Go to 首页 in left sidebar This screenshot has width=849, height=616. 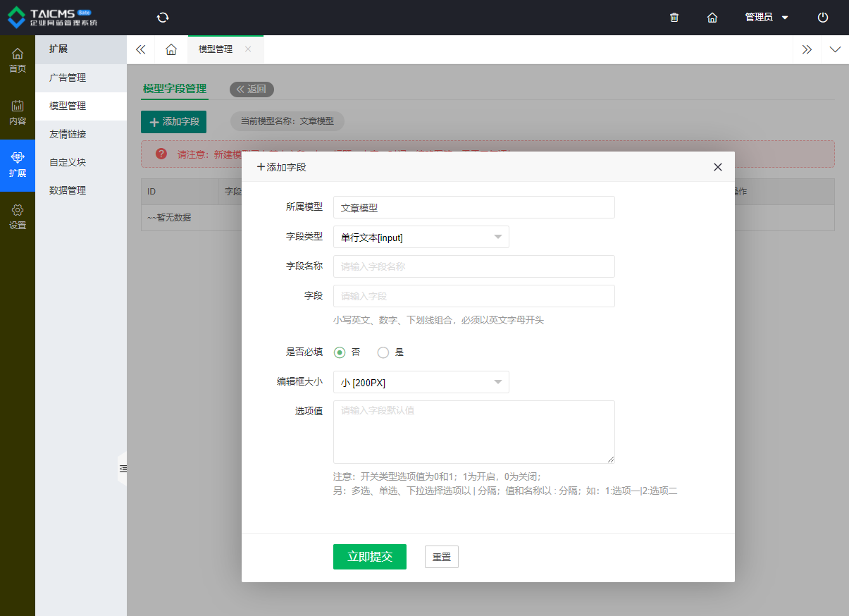point(18,61)
